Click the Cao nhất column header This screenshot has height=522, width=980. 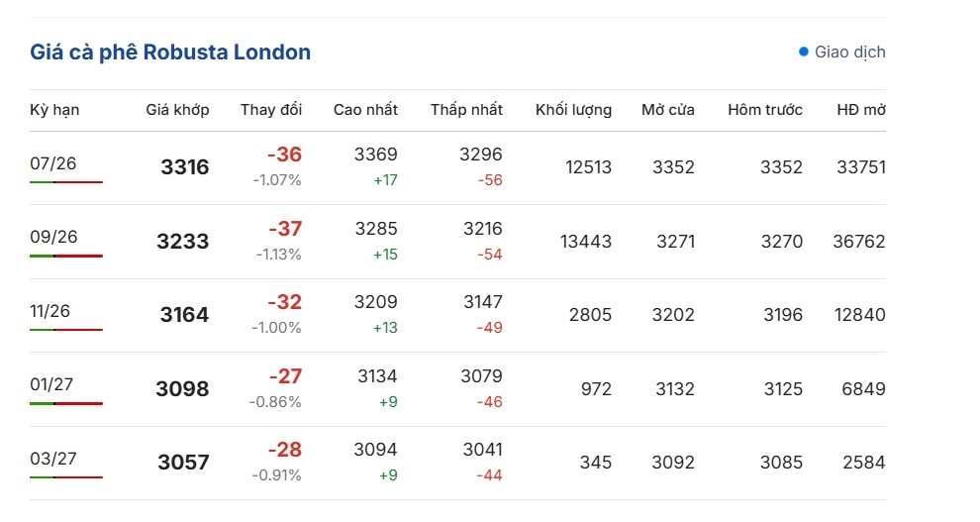[x=365, y=110]
